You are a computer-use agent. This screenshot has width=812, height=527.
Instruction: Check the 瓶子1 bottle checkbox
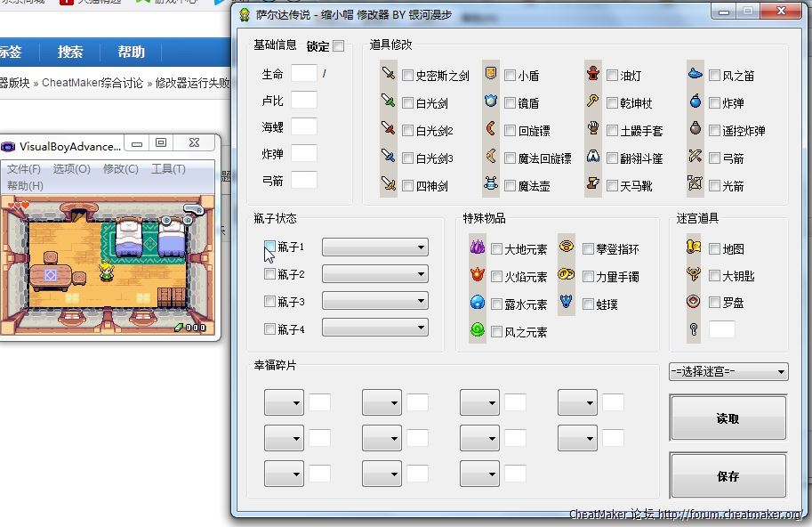[269, 246]
